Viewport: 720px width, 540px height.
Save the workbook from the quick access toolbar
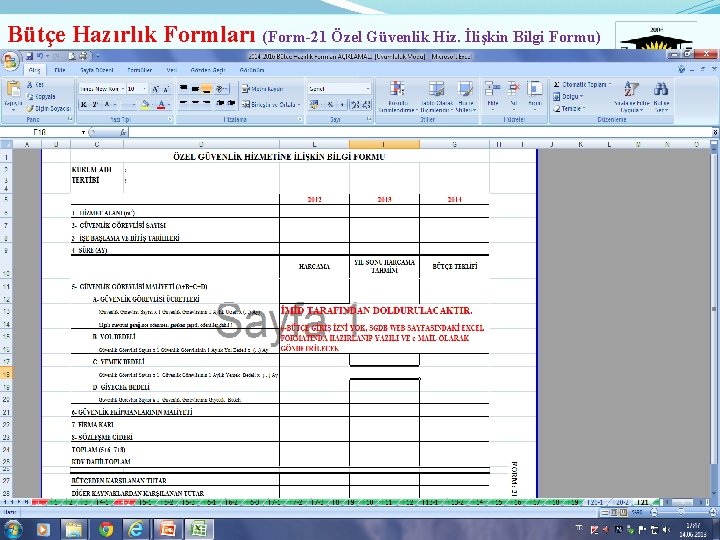(x=30, y=56)
